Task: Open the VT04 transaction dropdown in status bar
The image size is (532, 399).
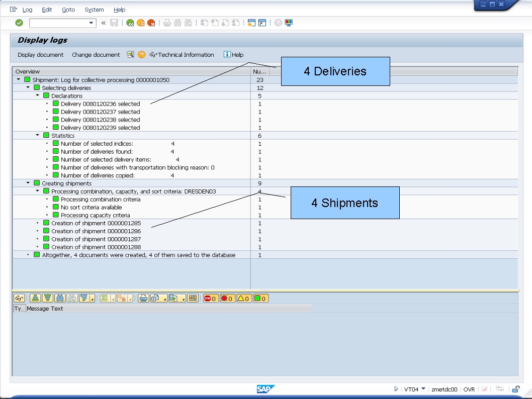Action: pyautogui.click(x=423, y=389)
